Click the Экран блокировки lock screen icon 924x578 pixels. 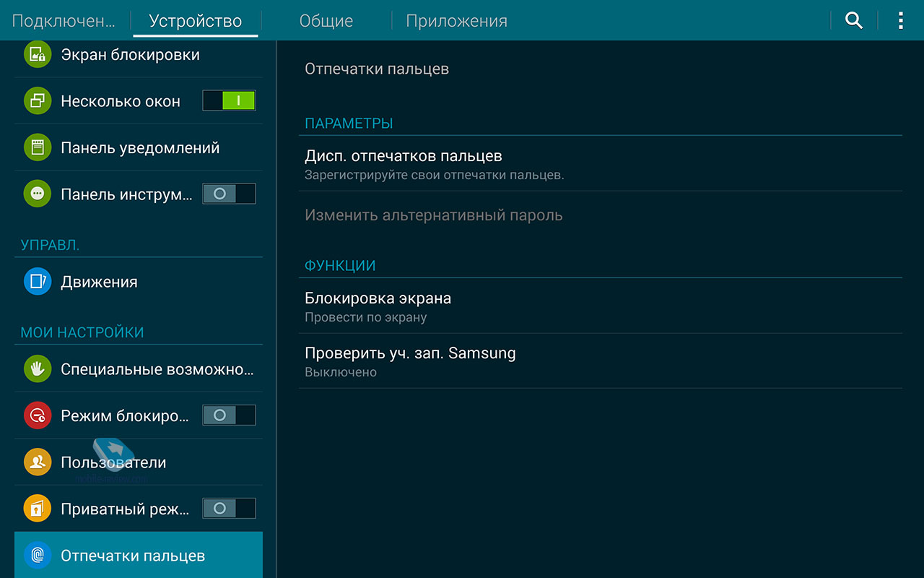[38, 55]
